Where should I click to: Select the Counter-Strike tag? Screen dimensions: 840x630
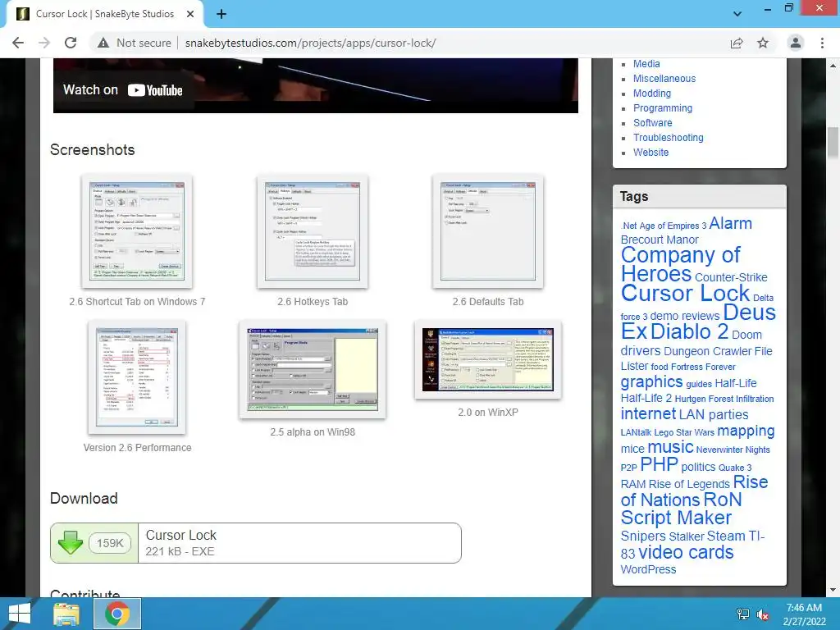pos(731,277)
